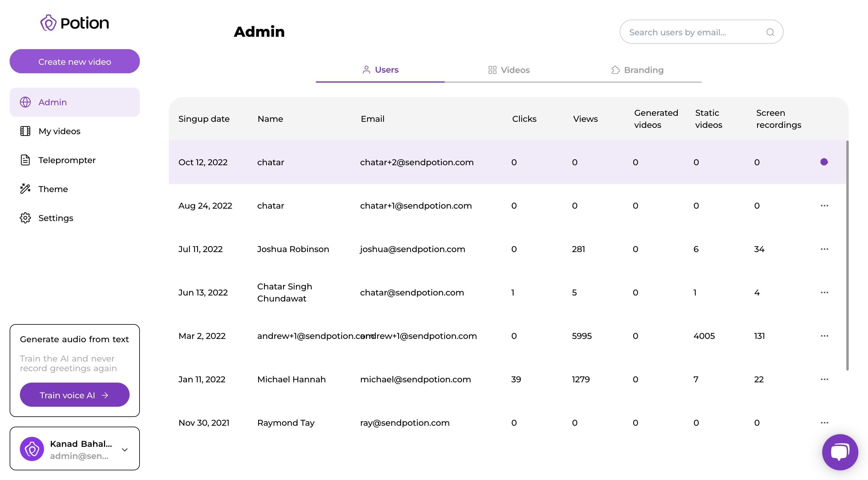Open more options for Joshua Robinson
The image size is (868, 480).
pyautogui.click(x=825, y=249)
